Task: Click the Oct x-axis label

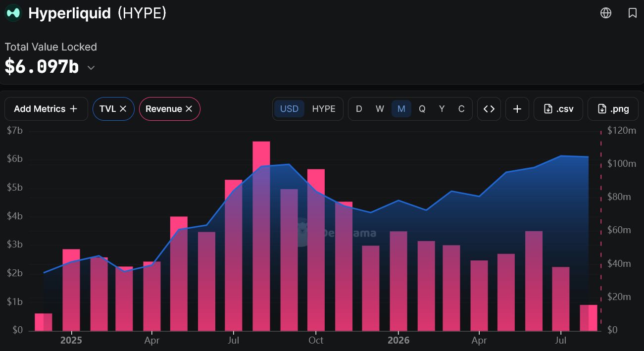Action: click(x=316, y=341)
